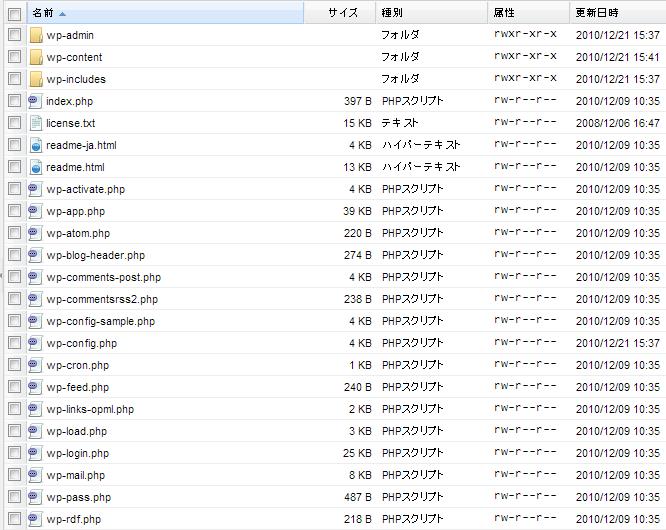The width and height of the screenshot is (666, 530).
Task: Check the box for wp-admin folder
Action: pos(14,35)
